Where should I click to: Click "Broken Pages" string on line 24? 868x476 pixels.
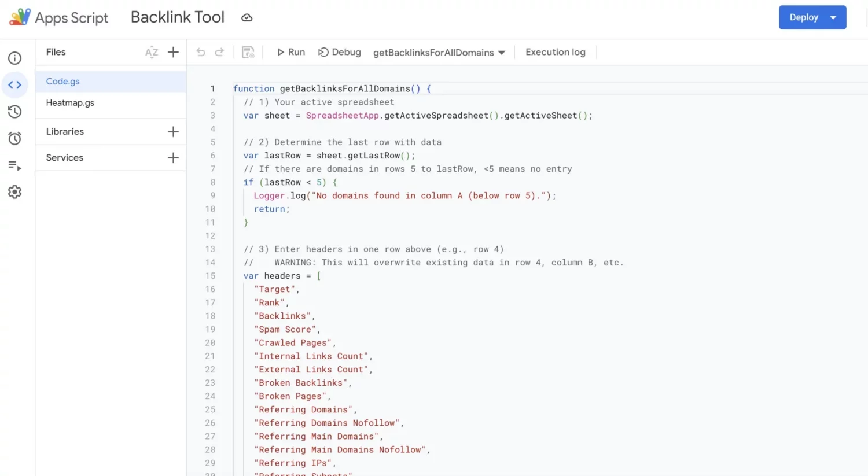290,396
